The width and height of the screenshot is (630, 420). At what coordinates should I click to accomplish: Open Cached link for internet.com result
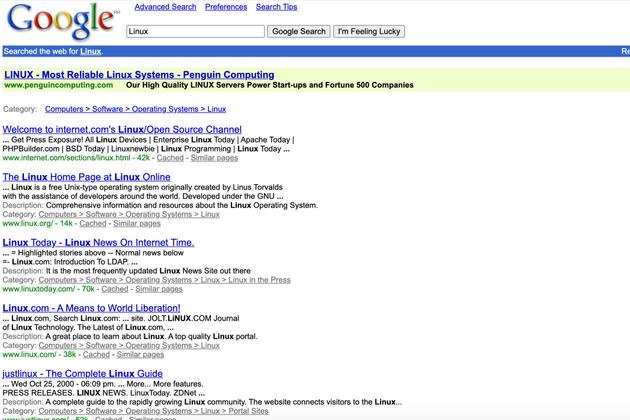tap(170, 158)
